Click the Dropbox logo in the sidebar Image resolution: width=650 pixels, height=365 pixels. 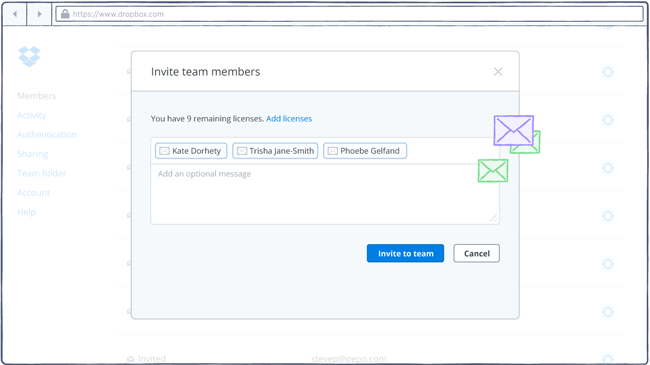pos(29,56)
